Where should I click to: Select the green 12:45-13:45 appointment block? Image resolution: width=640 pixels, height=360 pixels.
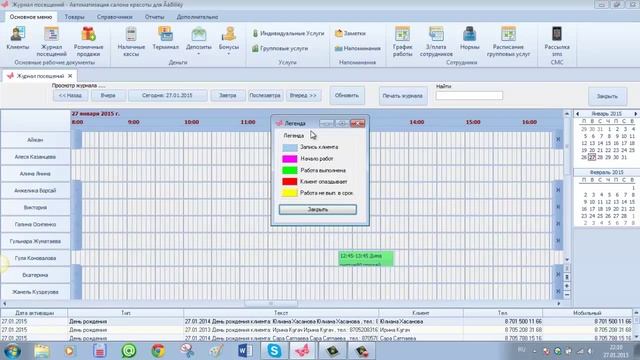point(366,259)
